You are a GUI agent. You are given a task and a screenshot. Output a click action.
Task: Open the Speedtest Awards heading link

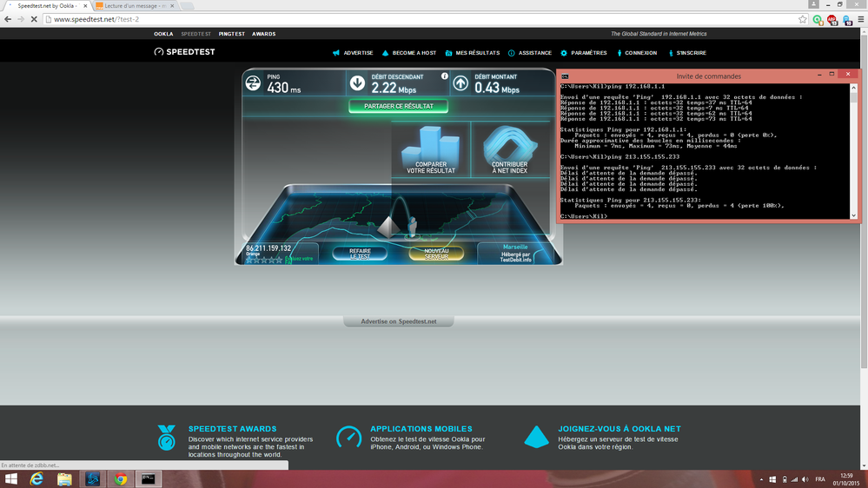(233, 429)
